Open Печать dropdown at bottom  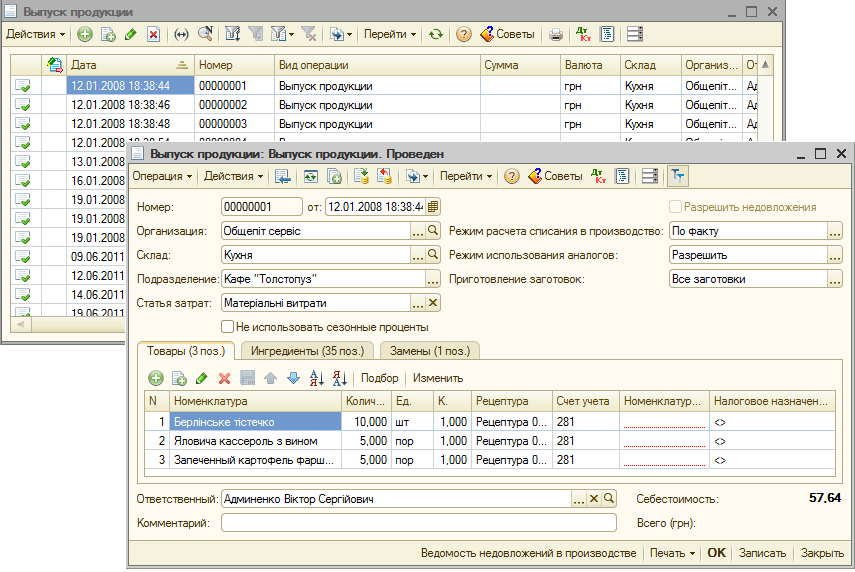[672, 553]
